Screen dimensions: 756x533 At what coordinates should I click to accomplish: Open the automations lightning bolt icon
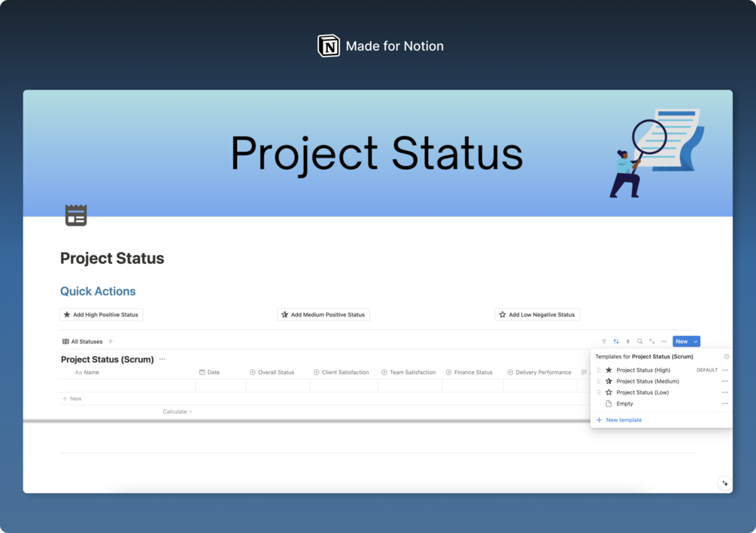point(628,341)
